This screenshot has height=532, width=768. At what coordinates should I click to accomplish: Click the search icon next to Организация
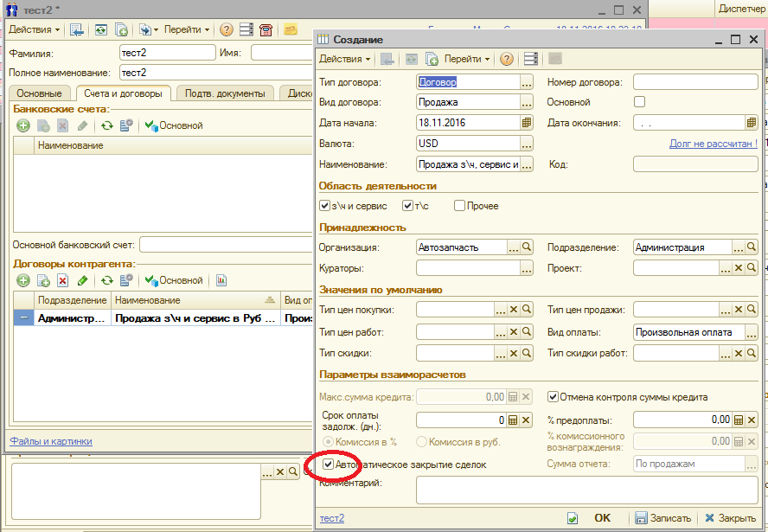pyautogui.click(x=527, y=247)
